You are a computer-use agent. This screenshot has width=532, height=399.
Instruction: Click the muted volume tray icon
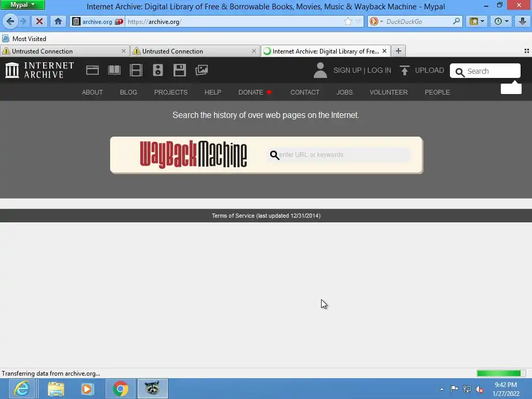tap(480, 389)
